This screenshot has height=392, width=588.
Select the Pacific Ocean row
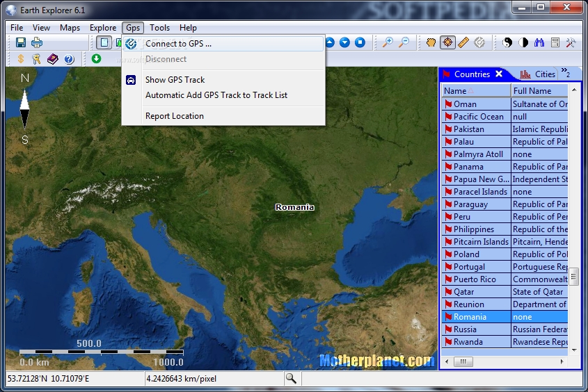(x=504, y=117)
